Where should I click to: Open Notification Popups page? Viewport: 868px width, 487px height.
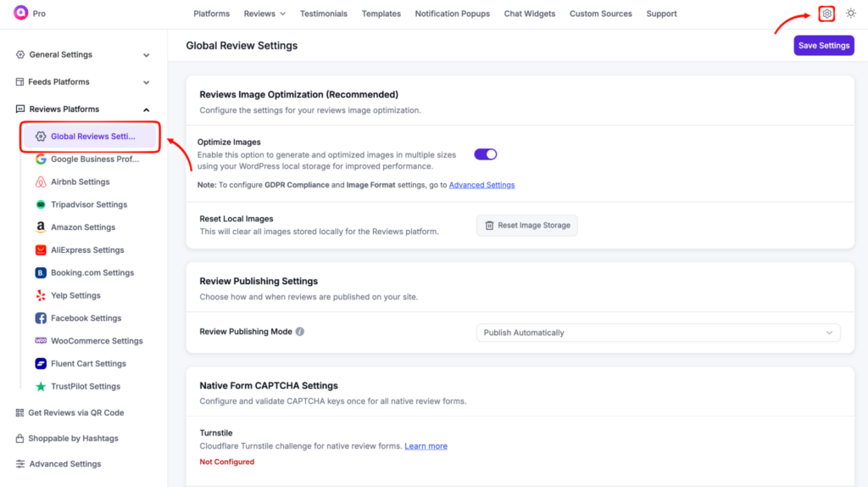tap(453, 14)
